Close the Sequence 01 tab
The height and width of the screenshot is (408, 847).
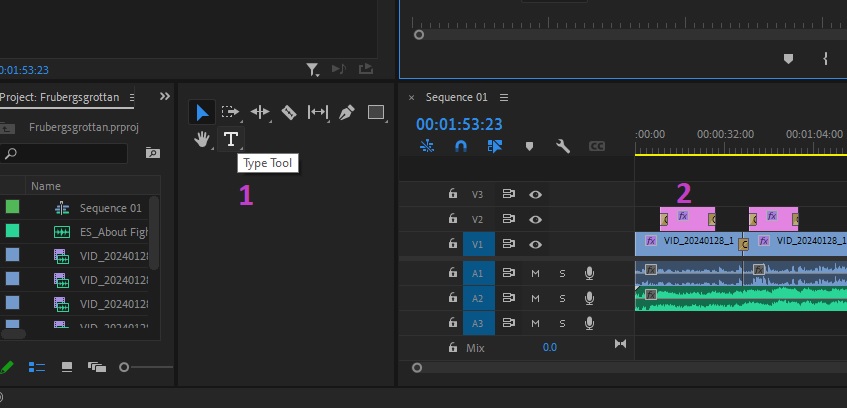[x=411, y=98]
